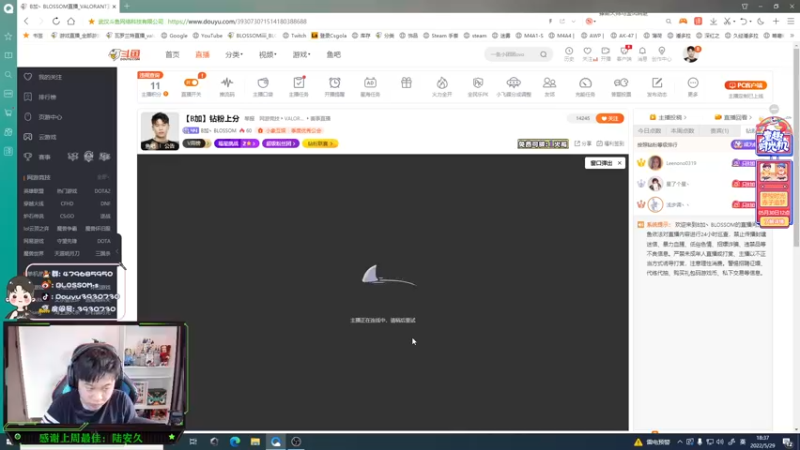Click the streamer avatar next to room title
This screenshot has height=450, width=800.
[160, 131]
